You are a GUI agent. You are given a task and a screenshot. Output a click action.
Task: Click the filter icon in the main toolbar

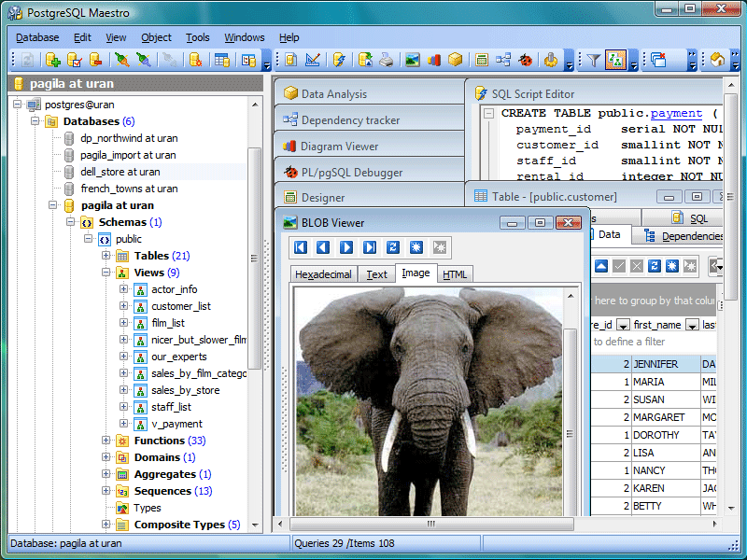coord(594,59)
